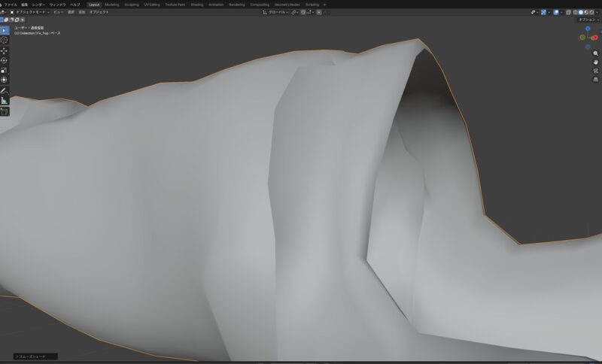Activate the Rotate tool
This screenshot has width=602, height=364.
pos(5,60)
